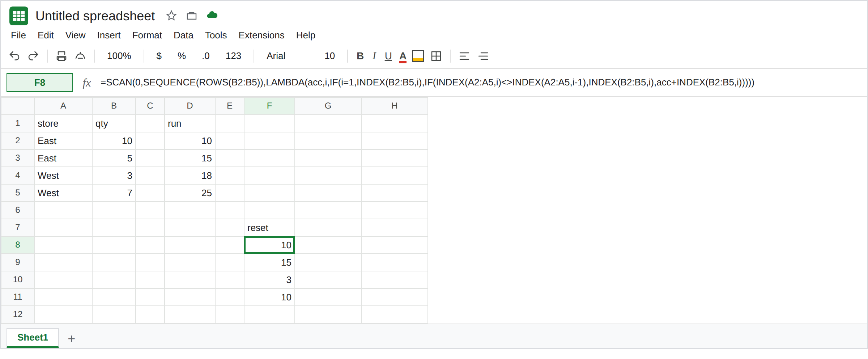This screenshot has width=868, height=359.
Task: Click the value 10 in cell F11
Action: pos(269,297)
